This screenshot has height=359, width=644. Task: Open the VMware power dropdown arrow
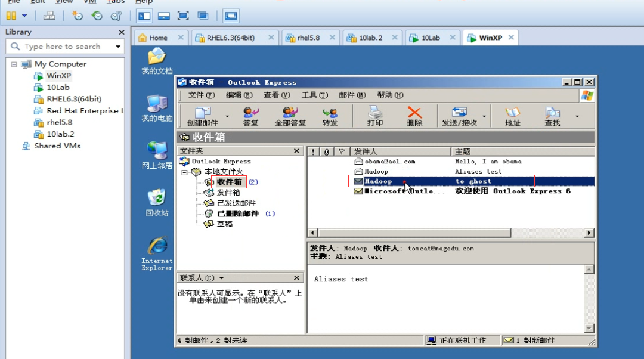24,16
